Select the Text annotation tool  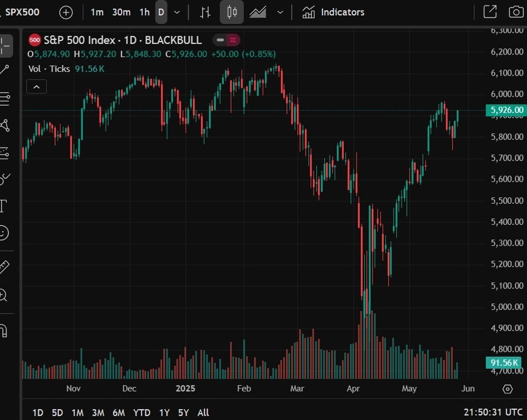3,206
